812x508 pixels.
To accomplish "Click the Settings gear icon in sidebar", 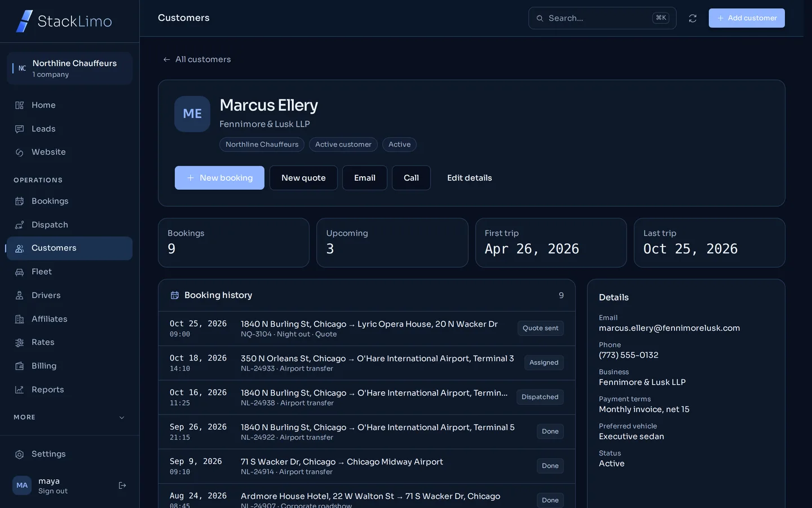I will pyautogui.click(x=19, y=454).
